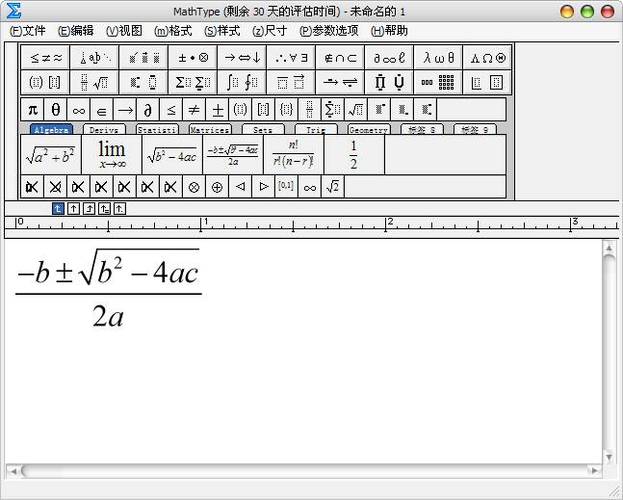Viewport: 623px width, 500px height.
Task: Insert square root of 2 expression
Action: pos(333,186)
